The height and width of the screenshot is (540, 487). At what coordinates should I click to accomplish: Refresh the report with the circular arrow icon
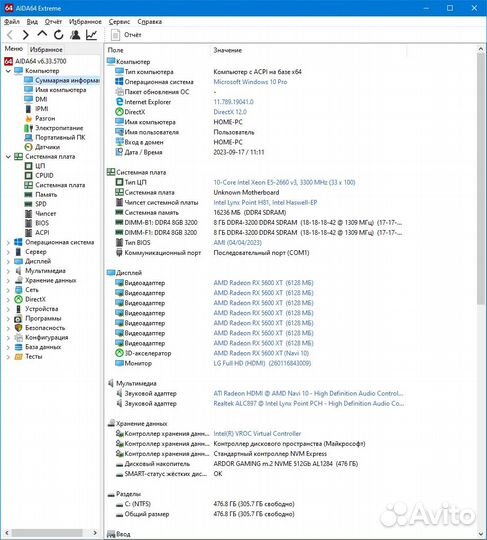pos(59,35)
